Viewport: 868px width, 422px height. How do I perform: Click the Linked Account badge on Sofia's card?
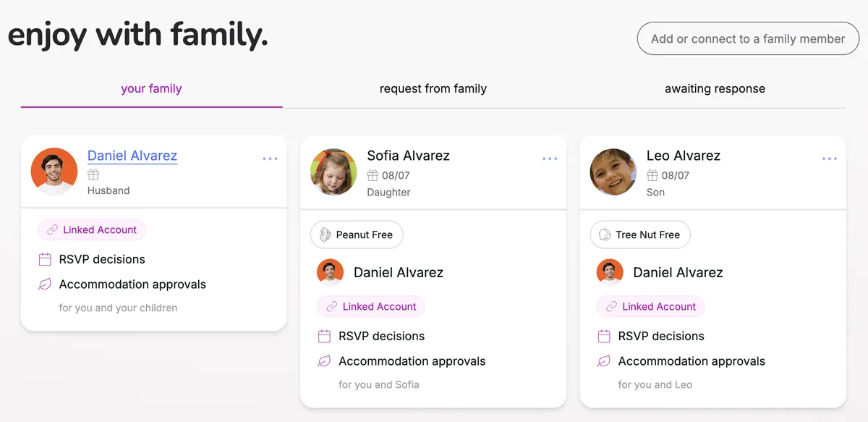(x=371, y=307)
